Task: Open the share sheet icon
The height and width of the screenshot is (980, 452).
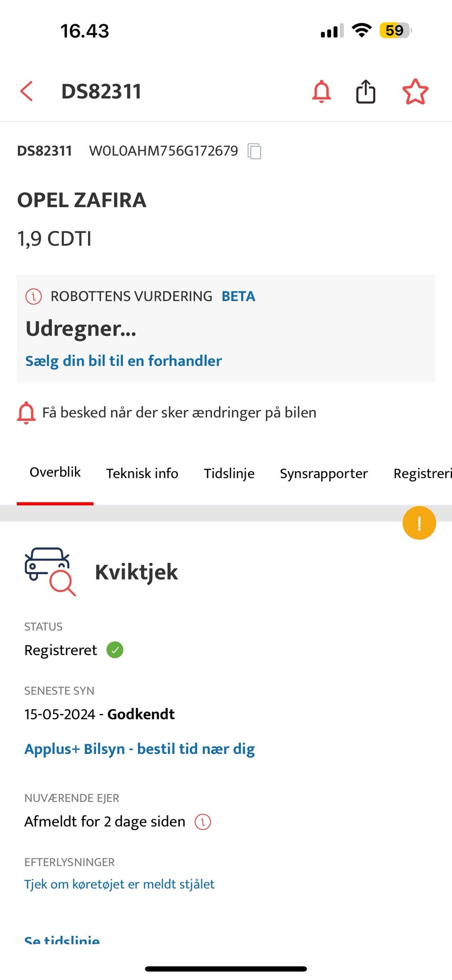Action: (365, 91)
